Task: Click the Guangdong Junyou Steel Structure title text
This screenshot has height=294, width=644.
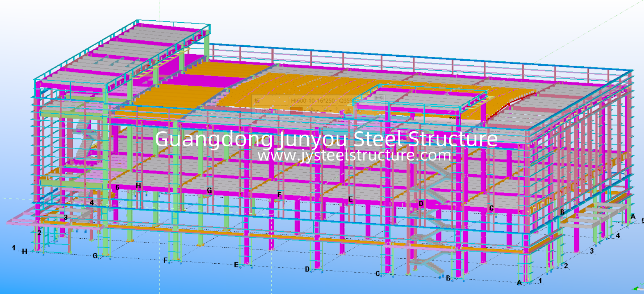Action: click(326, 139)
